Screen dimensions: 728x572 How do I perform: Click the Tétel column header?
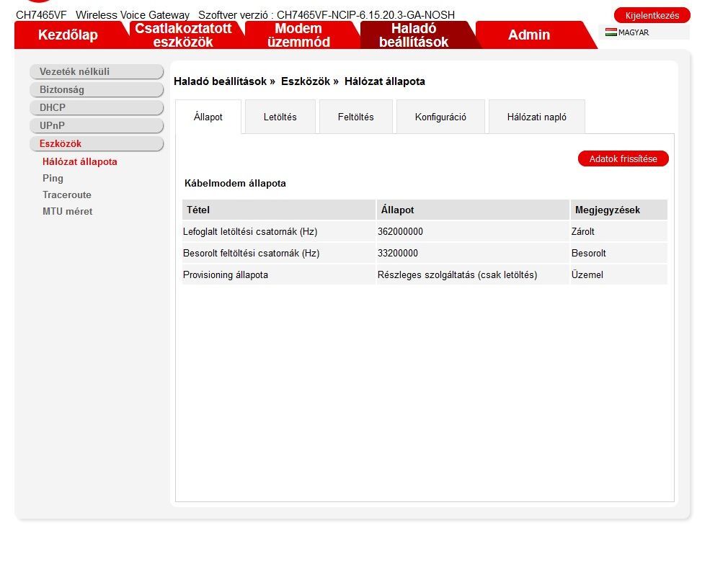pyautogui.click(x=278, y=210)
